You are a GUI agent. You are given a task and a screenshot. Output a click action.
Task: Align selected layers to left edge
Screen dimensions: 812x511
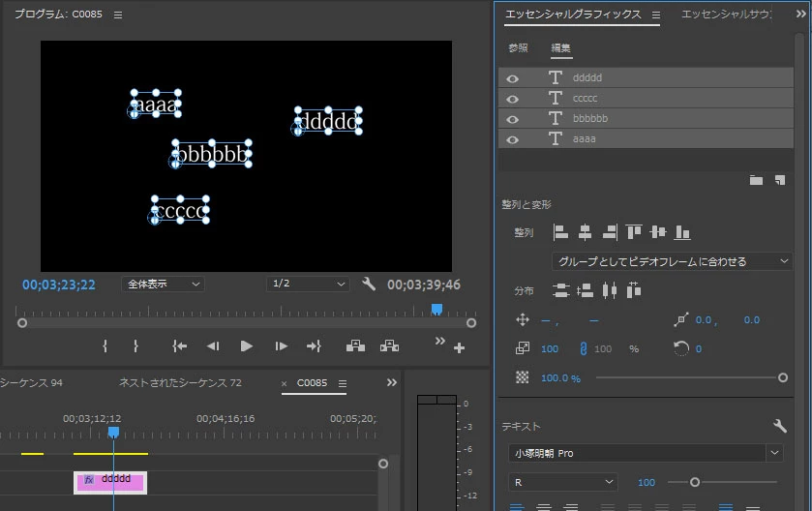[560, 232]
